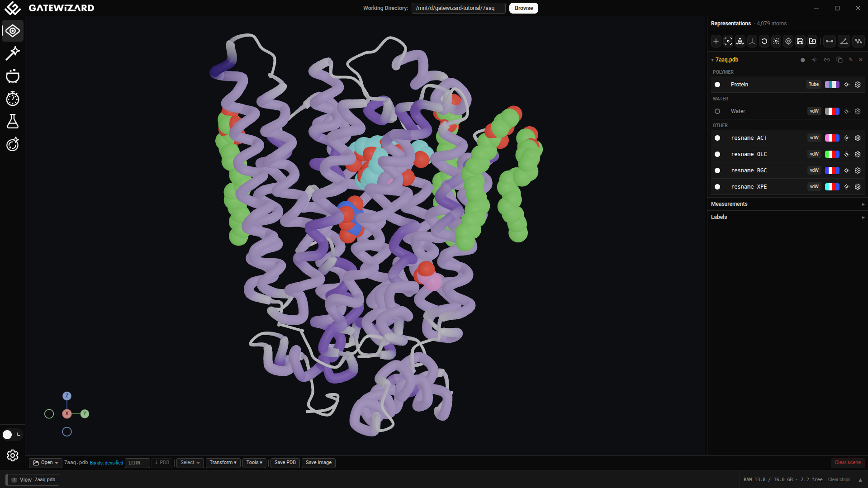
Task: Open resname XPE color scheme swatch
Action: click(832, 187)
